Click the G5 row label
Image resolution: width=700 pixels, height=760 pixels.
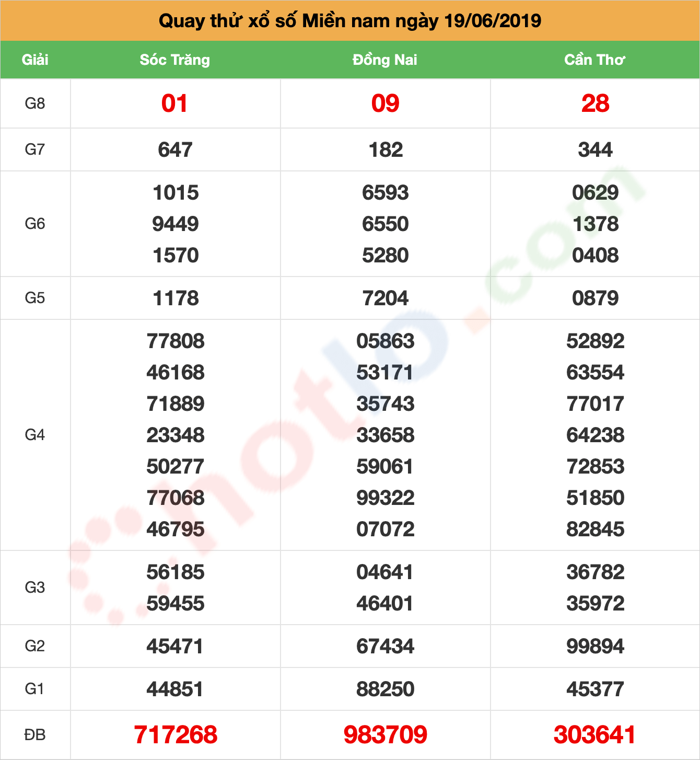coord(35,298)
